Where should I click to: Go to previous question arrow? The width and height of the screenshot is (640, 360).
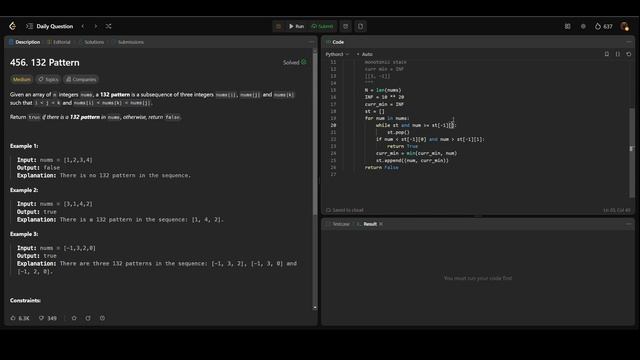pos(83,26)
